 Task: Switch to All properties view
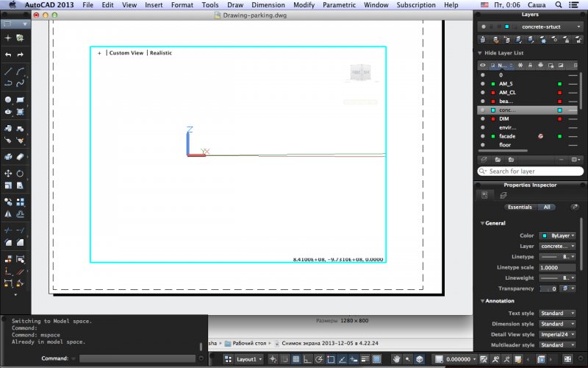[x=547, y=207]
